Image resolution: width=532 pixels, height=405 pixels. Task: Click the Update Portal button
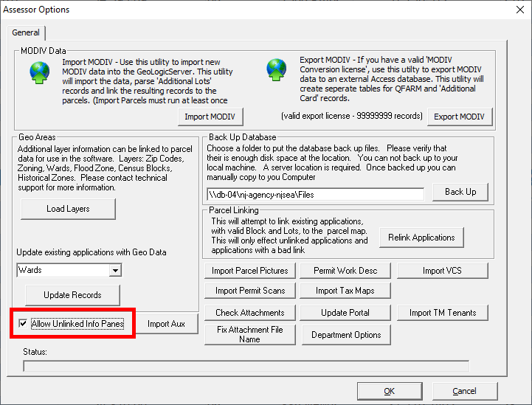[x=345, y=313]
